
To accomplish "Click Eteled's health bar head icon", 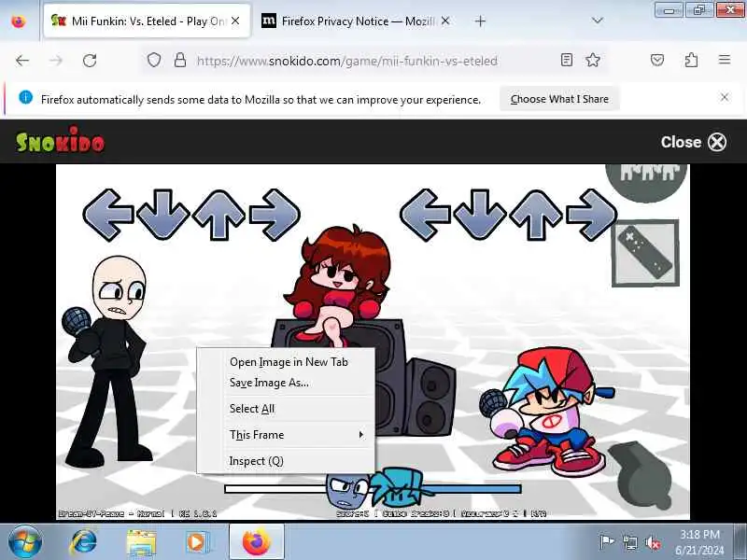I will point(347,491).
